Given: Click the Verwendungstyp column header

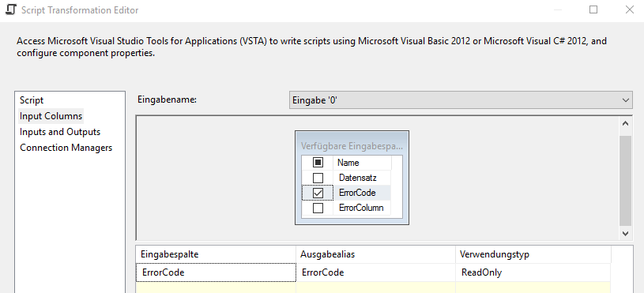Looking at the screenshot, I should [533, 254].
